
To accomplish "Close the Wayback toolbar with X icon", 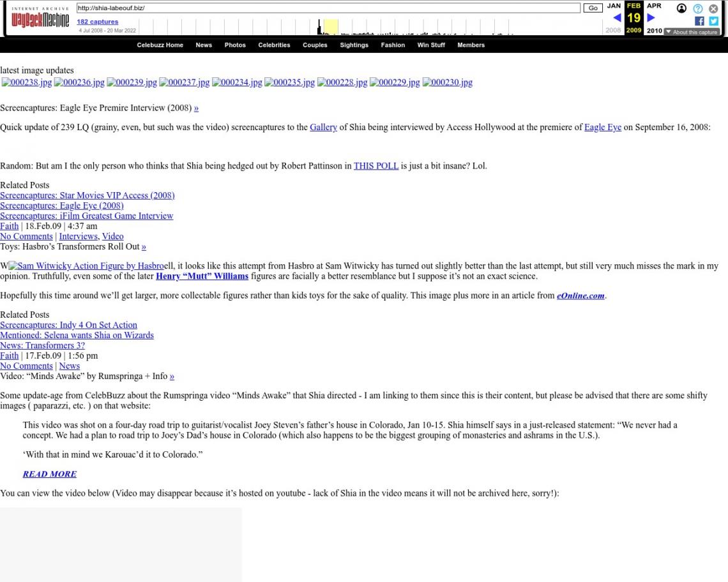I will (713, 8).
